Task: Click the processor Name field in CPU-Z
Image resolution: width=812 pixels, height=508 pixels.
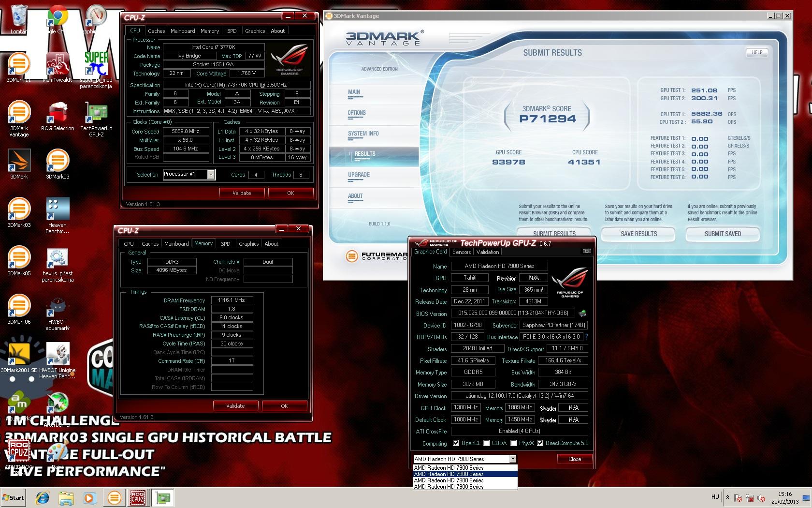Action: [x=214, y=47]
